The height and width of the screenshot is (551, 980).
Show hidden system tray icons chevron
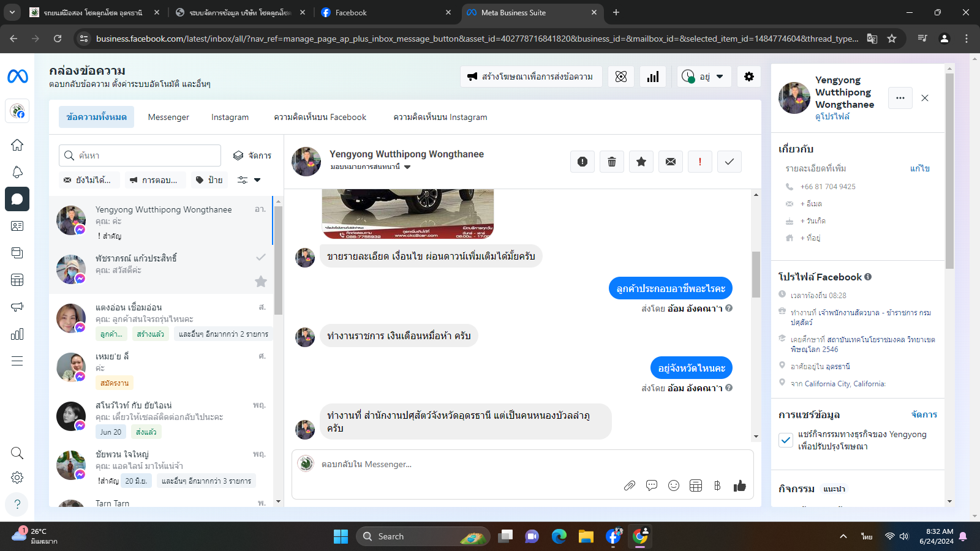tap(843, 536)
